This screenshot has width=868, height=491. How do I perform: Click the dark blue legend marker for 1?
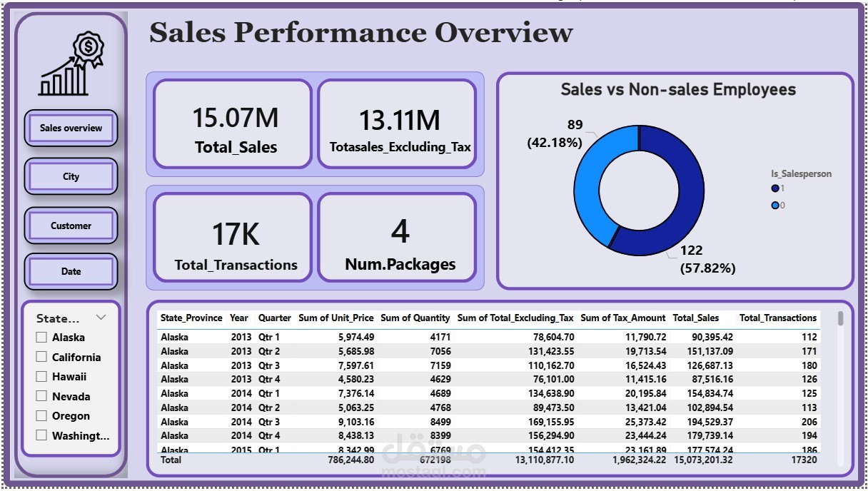pos(774,188)
